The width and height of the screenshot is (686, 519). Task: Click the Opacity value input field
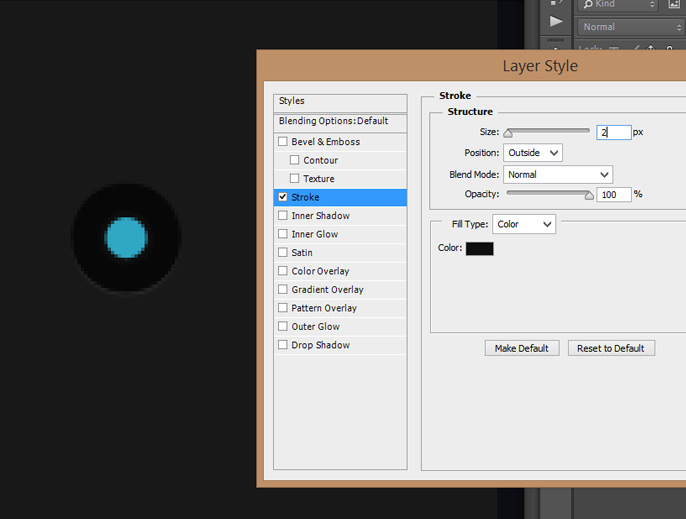[614, 195]
